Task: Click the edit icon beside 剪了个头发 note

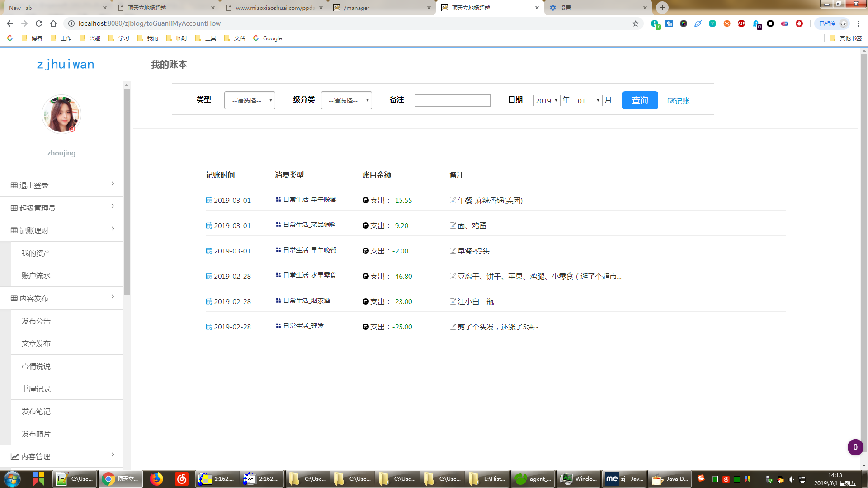Action: point(453,327)
